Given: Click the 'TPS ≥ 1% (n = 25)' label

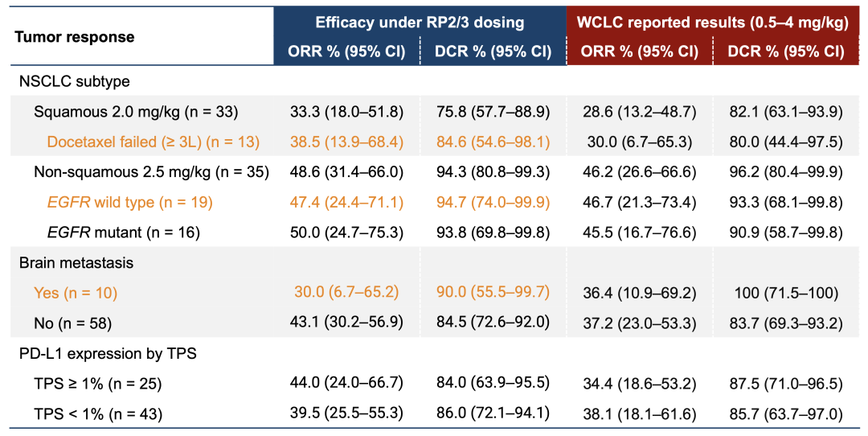Looking at the screenshot, I should pos(97,384).
